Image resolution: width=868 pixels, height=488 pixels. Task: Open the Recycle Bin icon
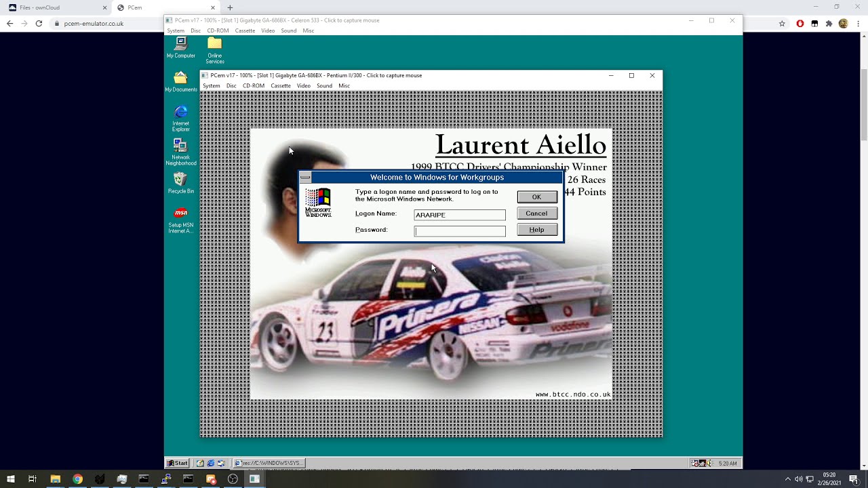[x=180, y=183]
